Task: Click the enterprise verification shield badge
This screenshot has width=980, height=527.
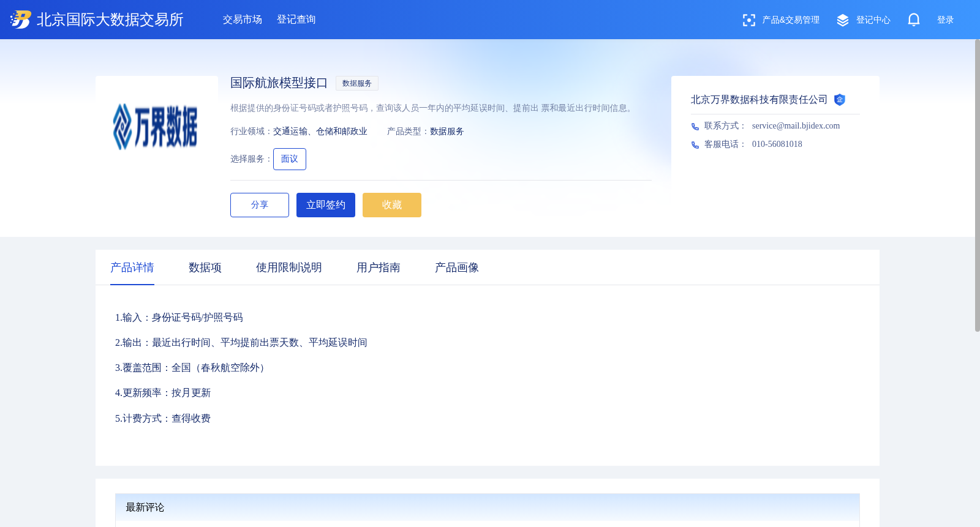Action: pos(840,100)
